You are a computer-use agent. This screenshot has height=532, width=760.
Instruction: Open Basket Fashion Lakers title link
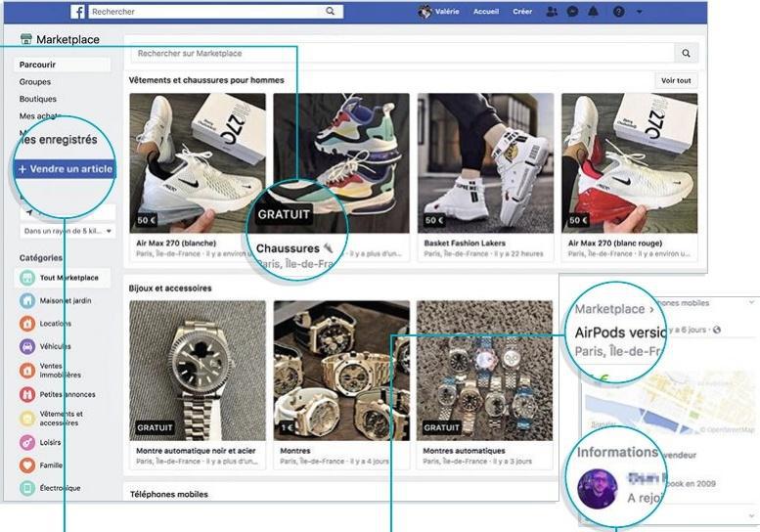click(x=465, y=244)
